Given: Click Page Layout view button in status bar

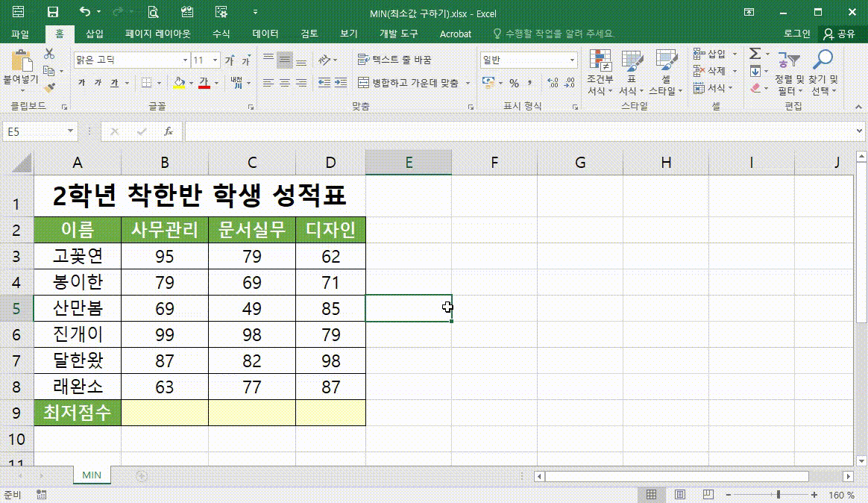Looking at the screenshot, I should (x=680, y=495).
